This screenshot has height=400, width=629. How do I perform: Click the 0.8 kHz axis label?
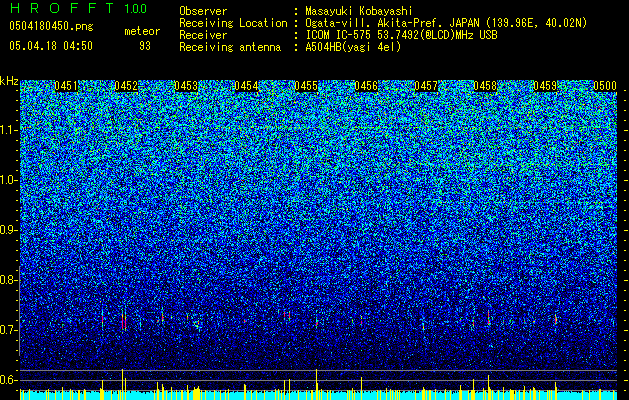pyautogui.click(x=8, y=280)
